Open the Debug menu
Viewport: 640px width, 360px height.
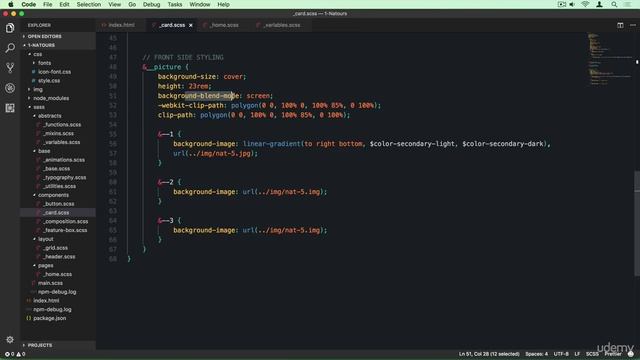click(151, 4)
